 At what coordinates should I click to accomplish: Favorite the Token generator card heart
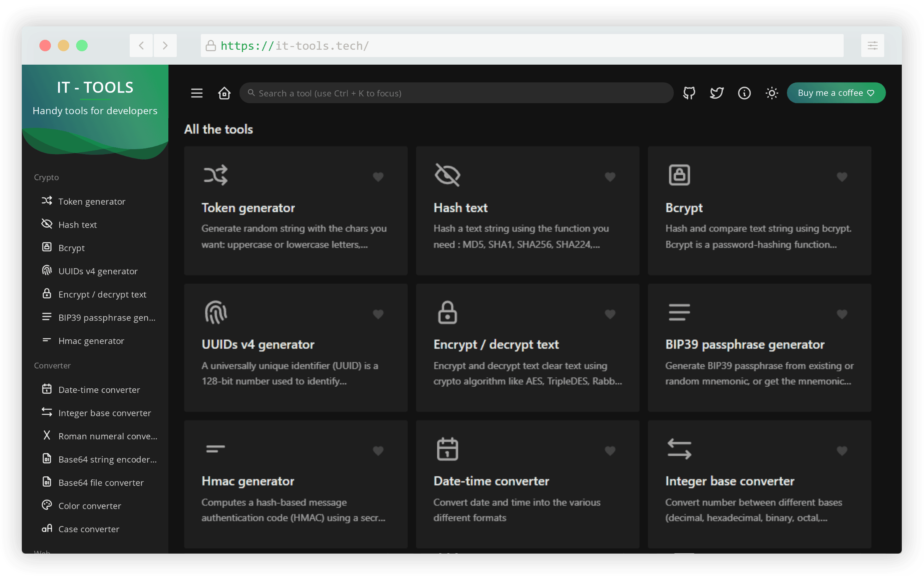378,177
